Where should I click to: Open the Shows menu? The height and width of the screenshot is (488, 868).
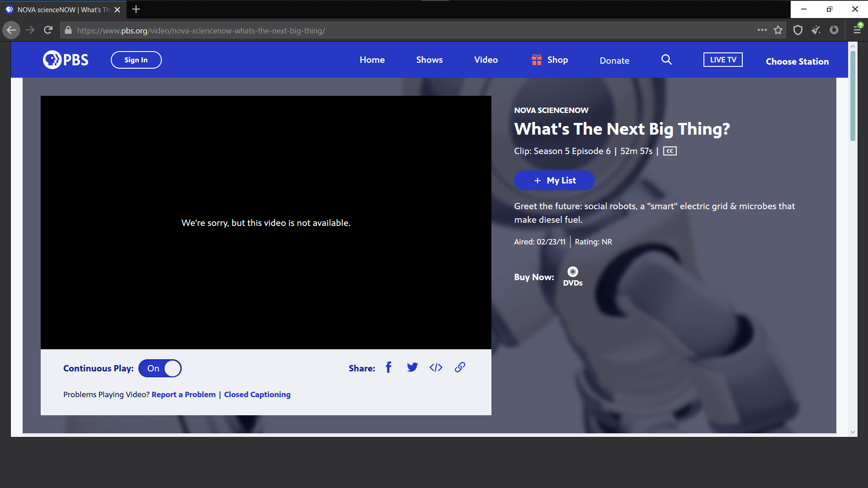coord(429,60)
